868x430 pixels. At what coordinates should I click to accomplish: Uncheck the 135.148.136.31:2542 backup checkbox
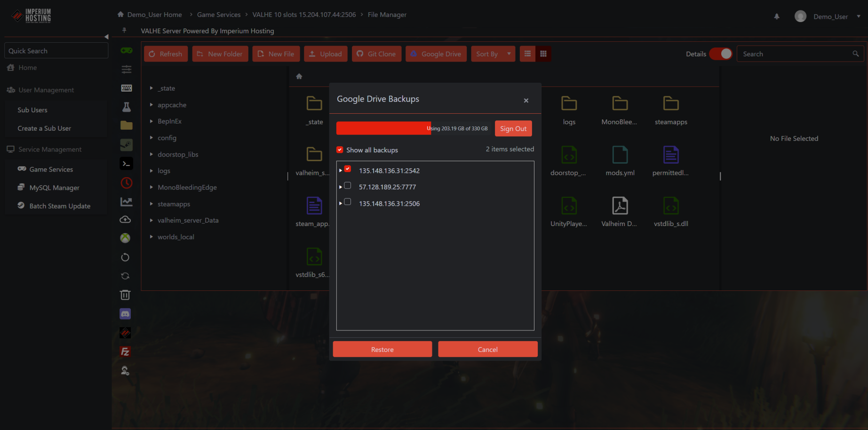click(348, 169)
